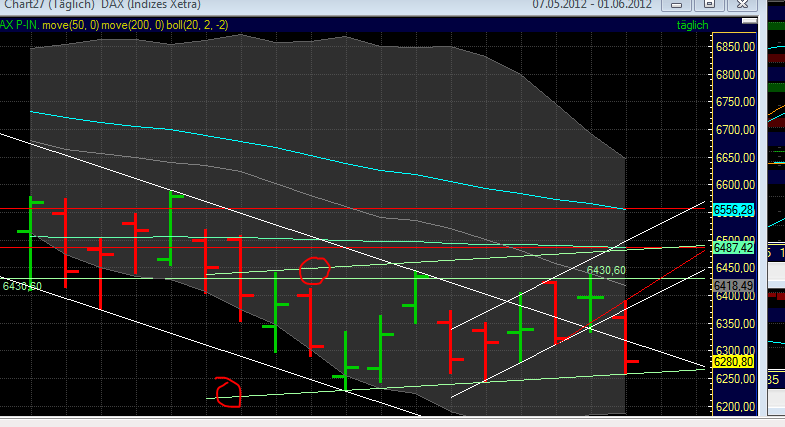Click the 6430,60 label above recent green bar
Viewport: 785px width, 427px height.
click(x=606, y=270)
